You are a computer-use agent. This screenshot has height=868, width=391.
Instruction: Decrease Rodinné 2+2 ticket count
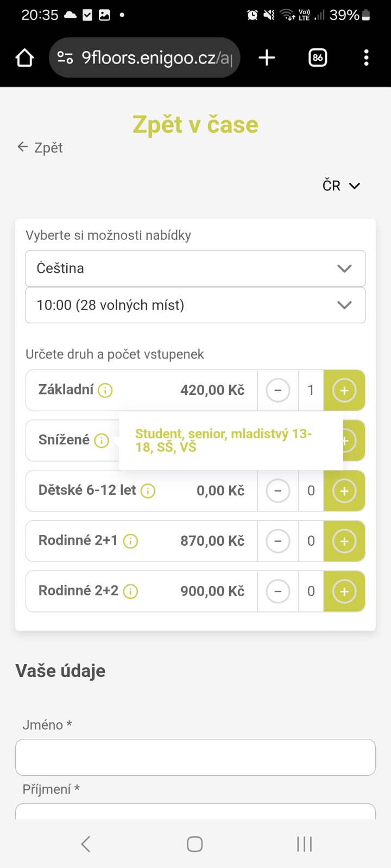(278, 591)
